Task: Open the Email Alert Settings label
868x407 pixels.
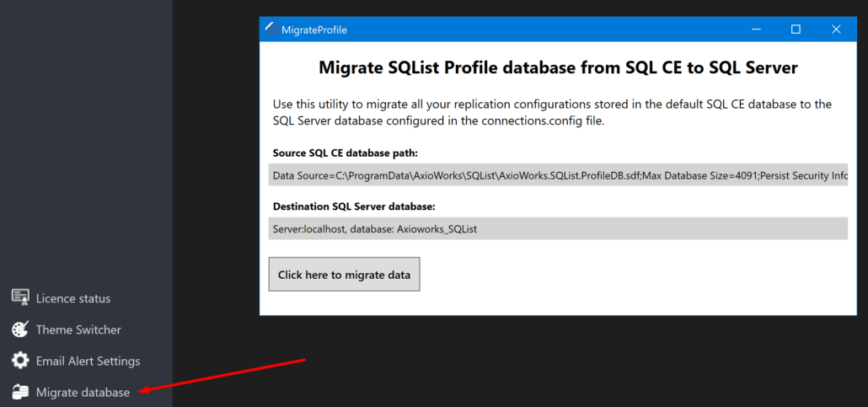Action: [88, 361]
